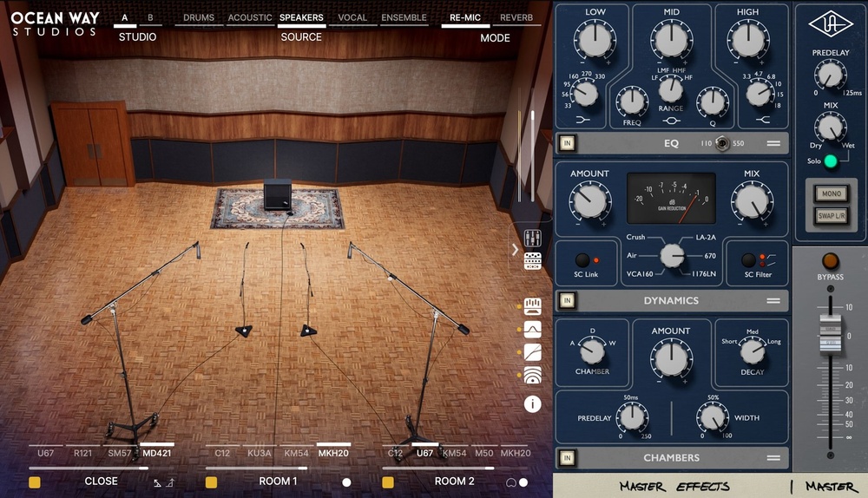Collapse the EQ section handle
Viewport: 868px width, 498px height.
click(x=773, y=143)
